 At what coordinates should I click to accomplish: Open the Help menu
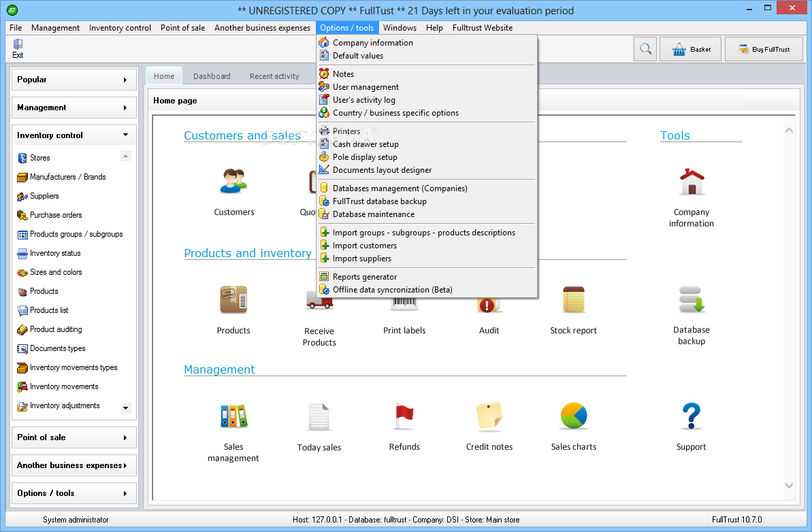434,28
